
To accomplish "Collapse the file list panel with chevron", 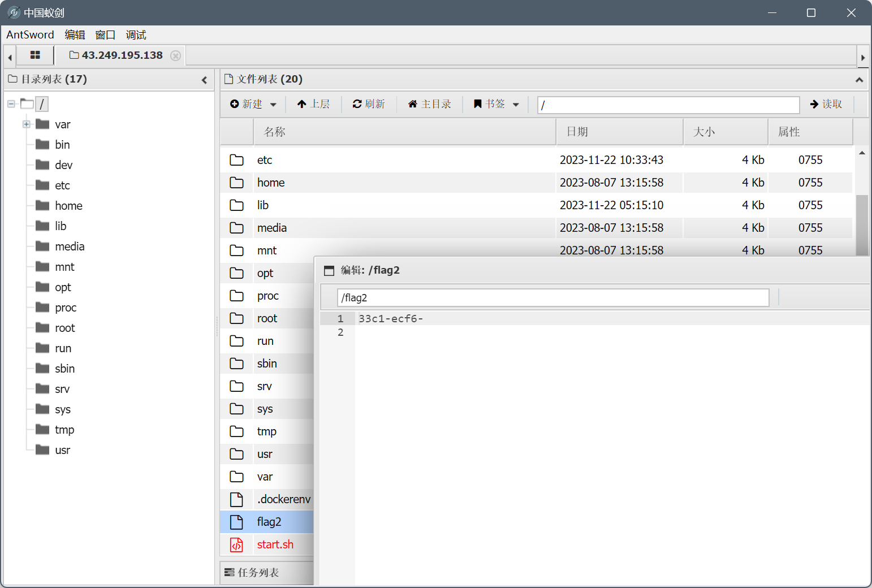I will (859, 80).
